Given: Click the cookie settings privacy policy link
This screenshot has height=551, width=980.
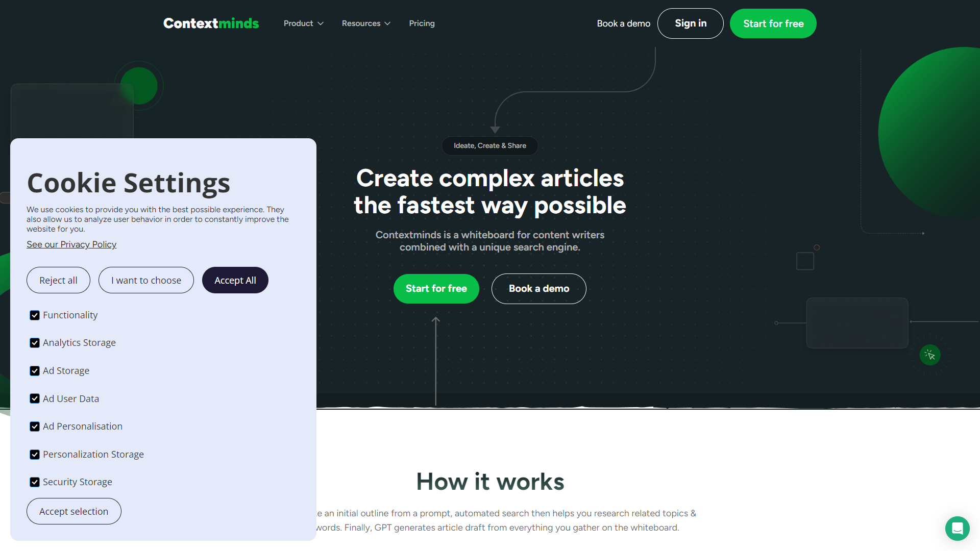Looking at the screenshot, I should [x=71, y=244].
